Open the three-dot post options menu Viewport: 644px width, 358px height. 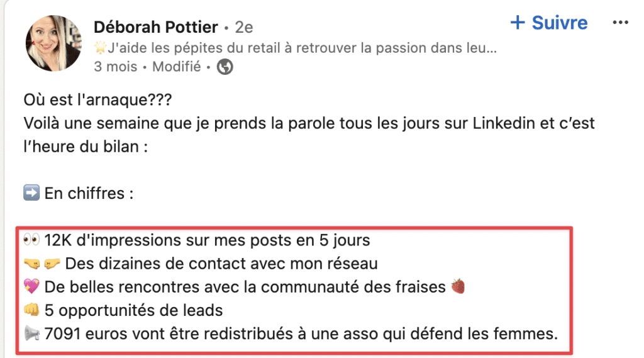[620, 23]
